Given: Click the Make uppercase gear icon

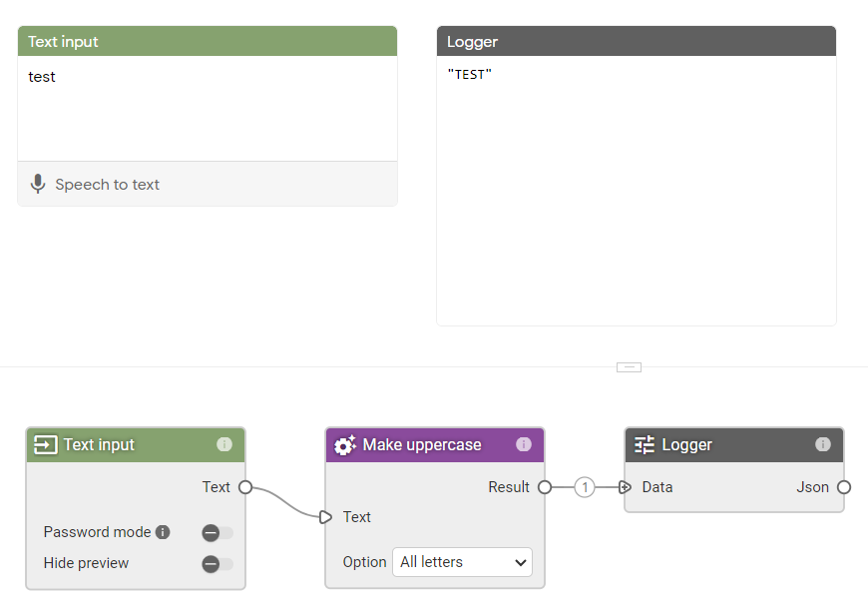Looking at the screenshot, I should [x=345, y=445].
